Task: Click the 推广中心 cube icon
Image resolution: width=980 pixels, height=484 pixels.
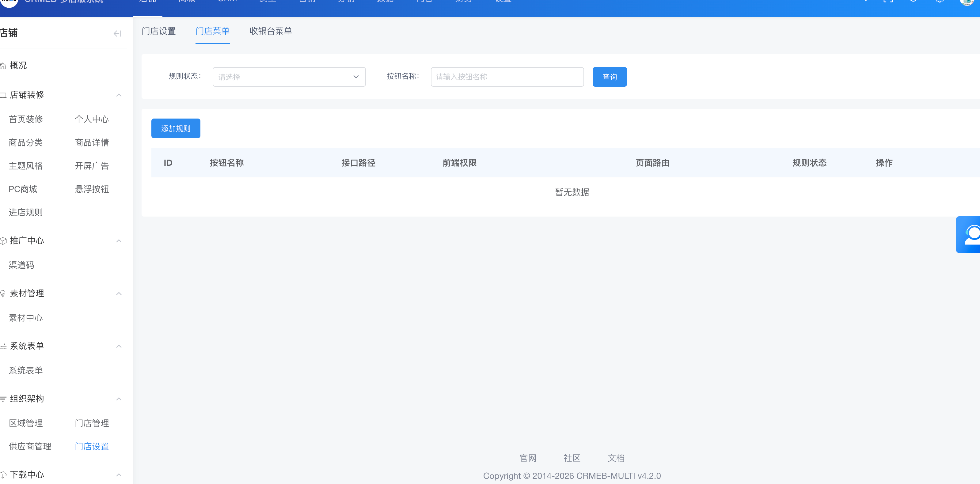Action: click(x=3, y=241)
